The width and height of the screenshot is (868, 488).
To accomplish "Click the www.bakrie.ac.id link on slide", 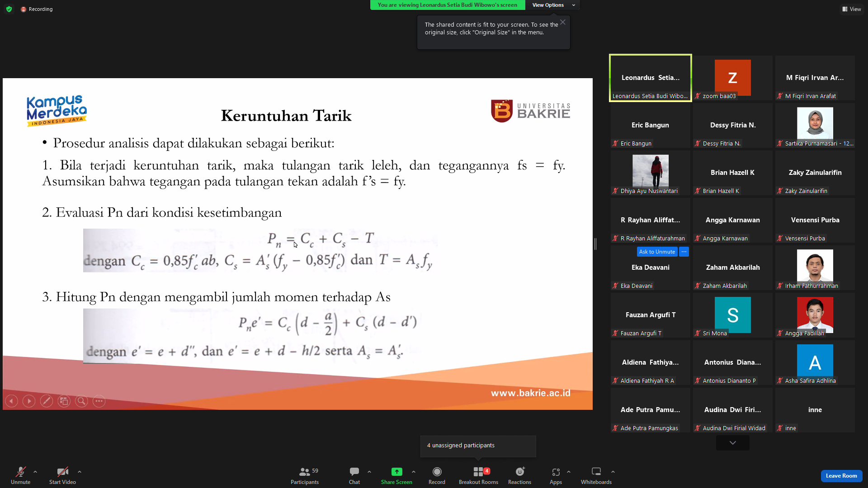I will point(531,393).
